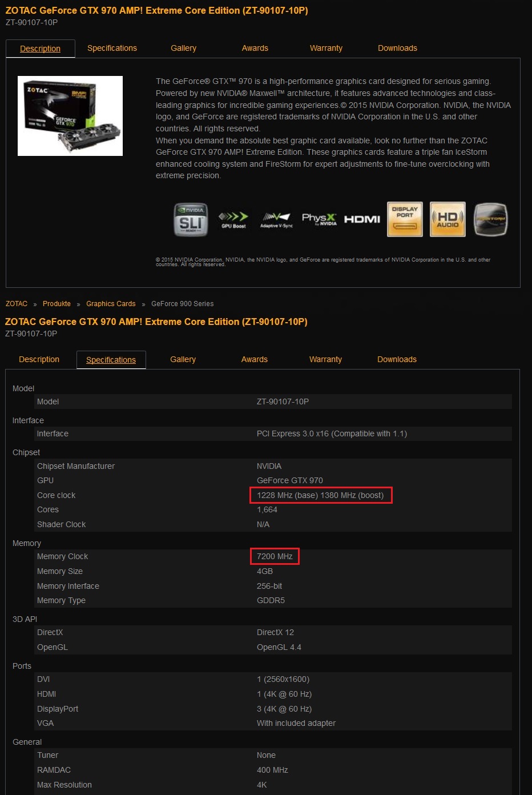The width and height of the screenshot is (532, 795).
Task: Switch to upper Specifications tab
Action: [x=112, y=48]
